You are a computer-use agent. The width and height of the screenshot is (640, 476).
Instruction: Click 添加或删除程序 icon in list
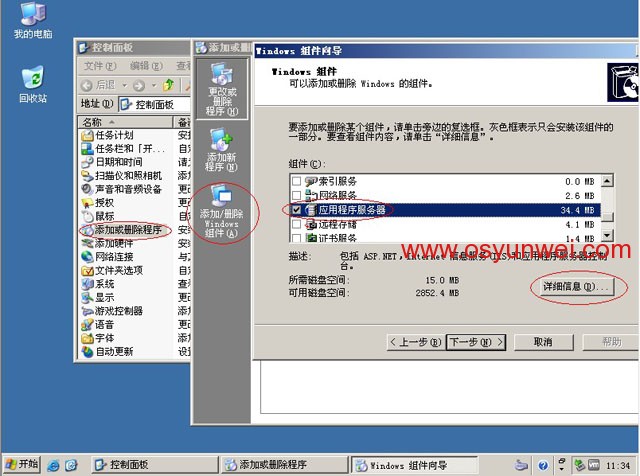(87, 230)
